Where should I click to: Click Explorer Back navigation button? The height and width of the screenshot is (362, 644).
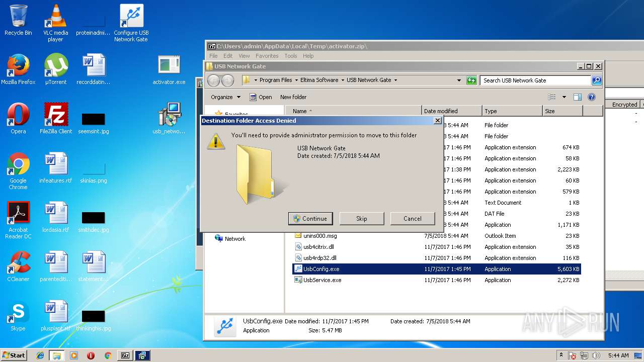pyautogui.click(x=213, y=80)
